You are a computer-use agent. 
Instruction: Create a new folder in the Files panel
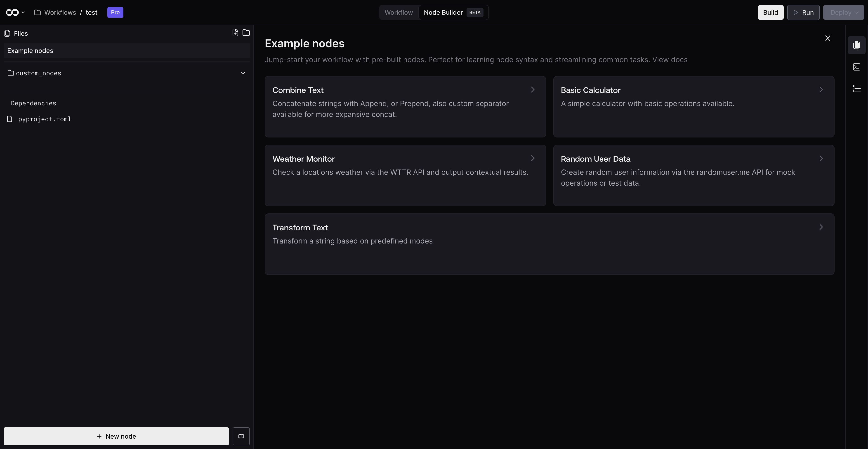click(246, 33)
